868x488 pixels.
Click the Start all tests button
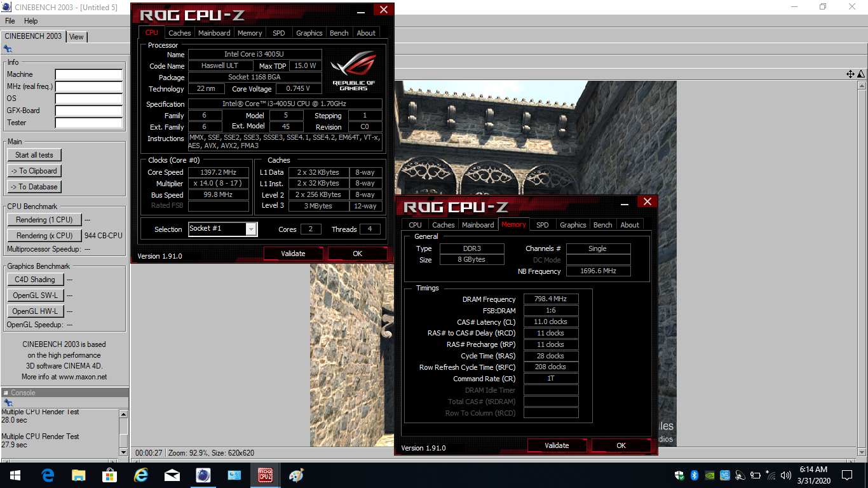[x=34, y=155]
